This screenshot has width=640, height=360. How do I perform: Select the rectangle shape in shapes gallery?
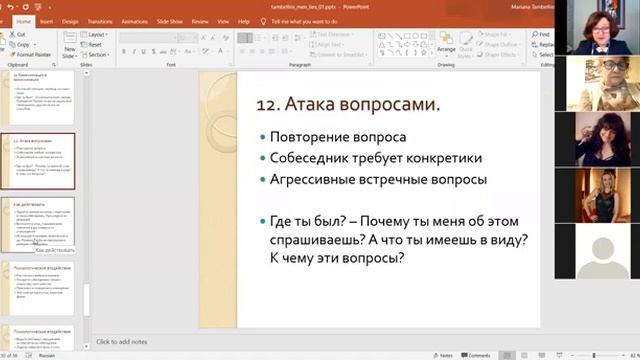click(x=407, y=36)
